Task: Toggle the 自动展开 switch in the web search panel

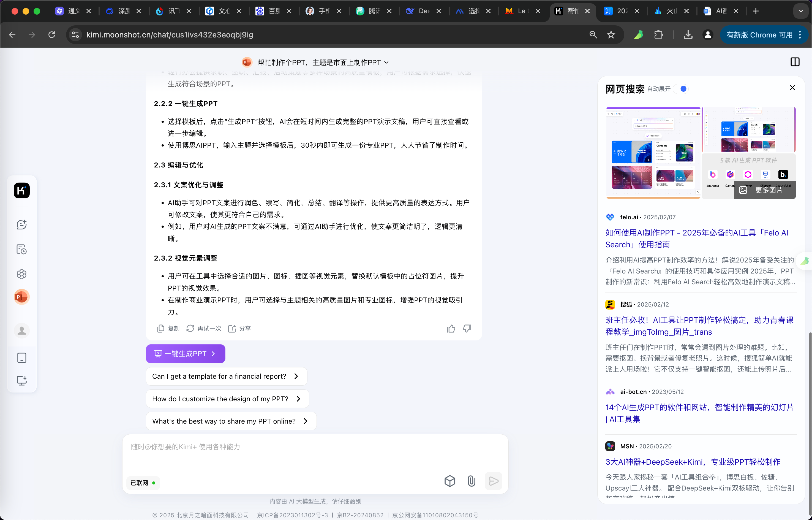Action: (x=681, y=89)
